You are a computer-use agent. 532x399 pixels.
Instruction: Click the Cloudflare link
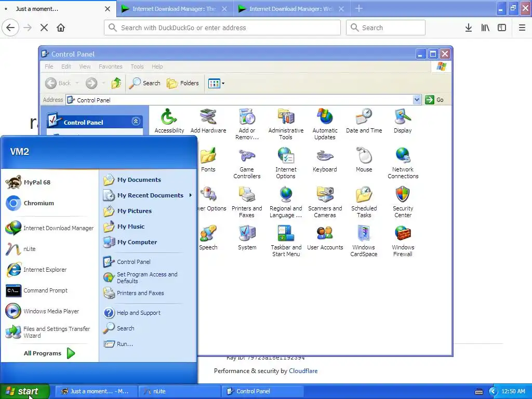303,371
